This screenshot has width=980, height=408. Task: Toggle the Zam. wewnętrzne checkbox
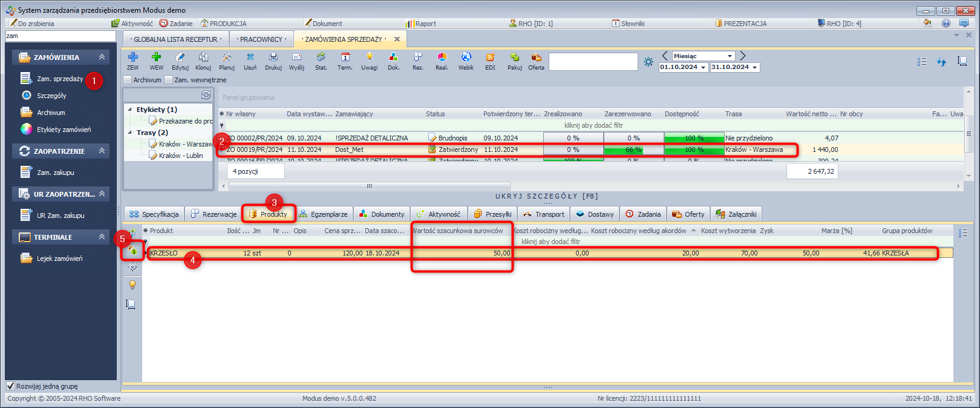[169, 80]
